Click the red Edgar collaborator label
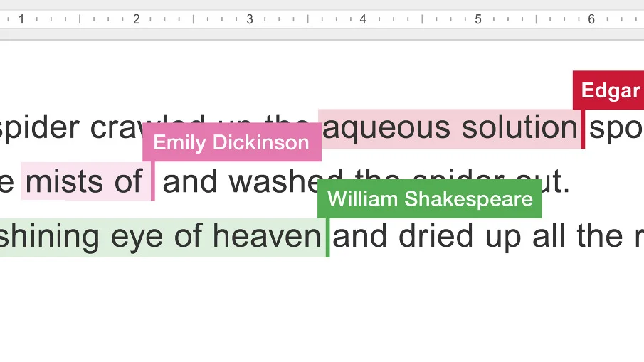Screen dimensions: 644x362 click(608, 90)
